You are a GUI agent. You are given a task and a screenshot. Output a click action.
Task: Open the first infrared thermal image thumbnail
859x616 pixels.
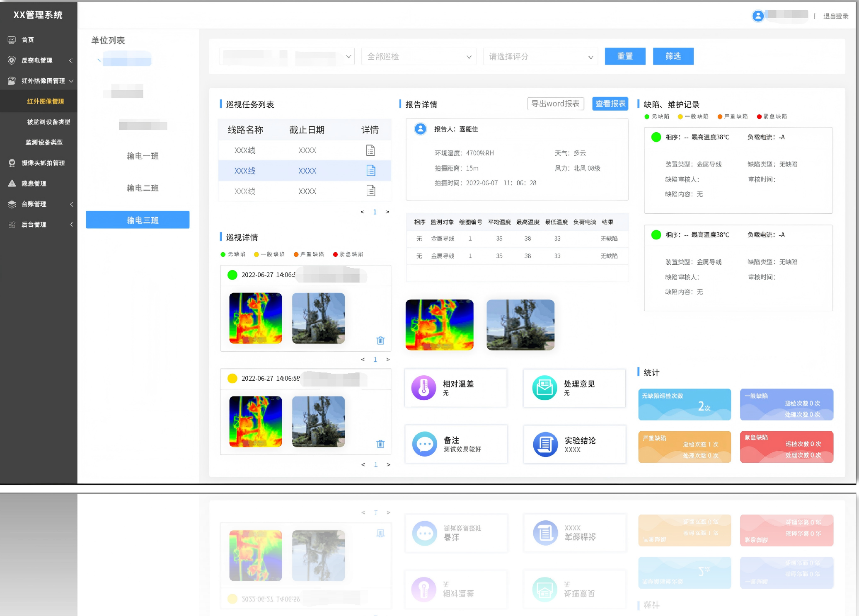(255, 318)
